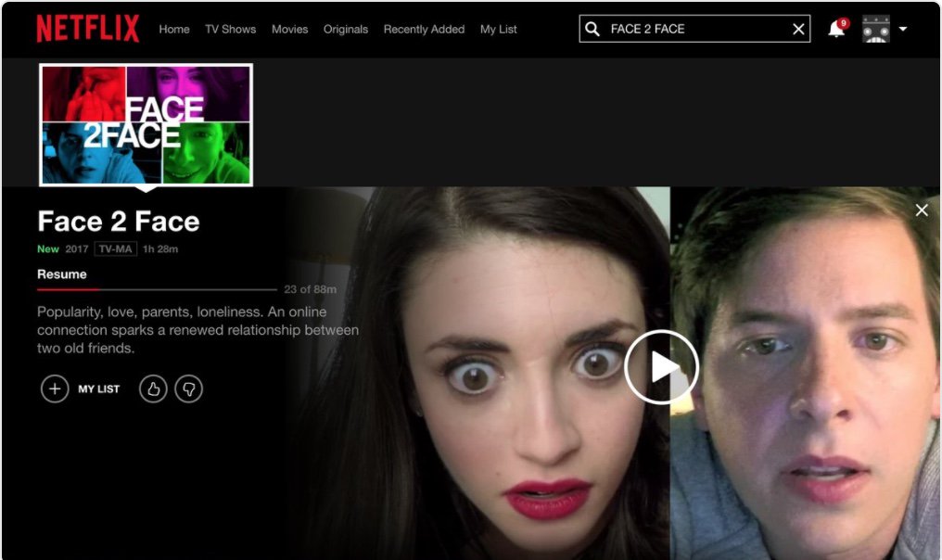Click the search magnifier icon
The width and height of the screenshot is (942, 560).
(x=592, y=29)
